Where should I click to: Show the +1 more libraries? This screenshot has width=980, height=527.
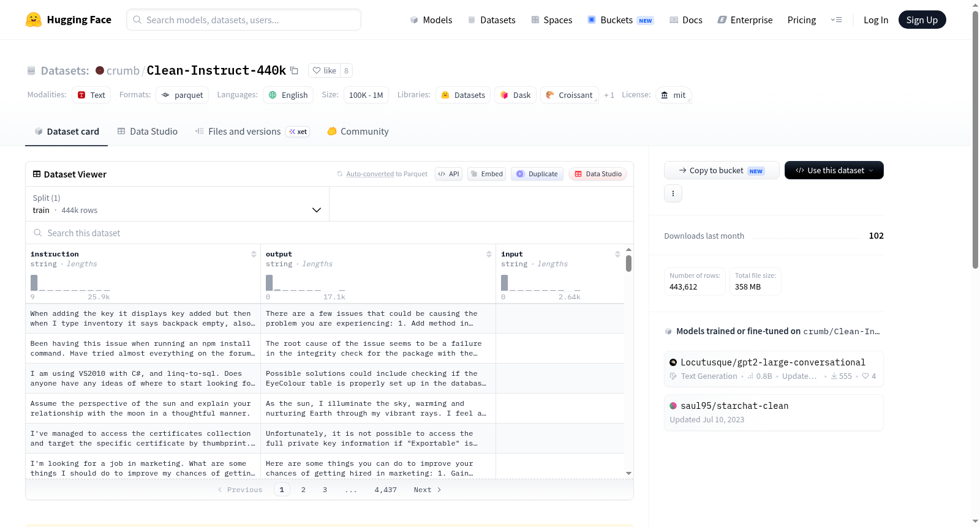coord(609,95)
